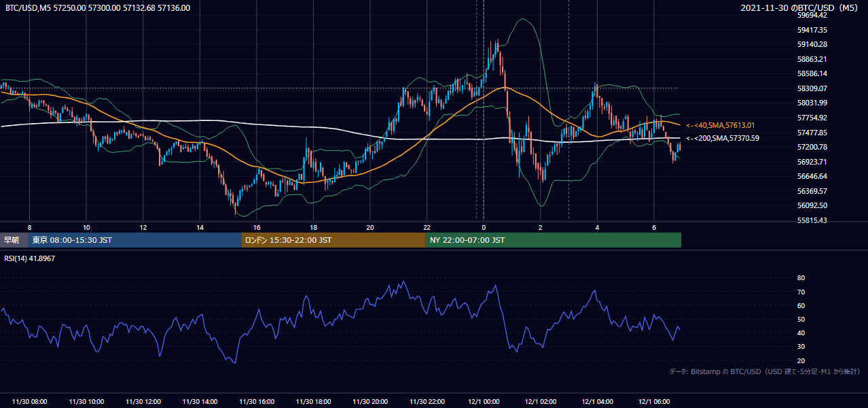This screenshot has height=408, width=868.
Task: Click the 11/30 22:00 time label
Action: (x=427, y=402)
